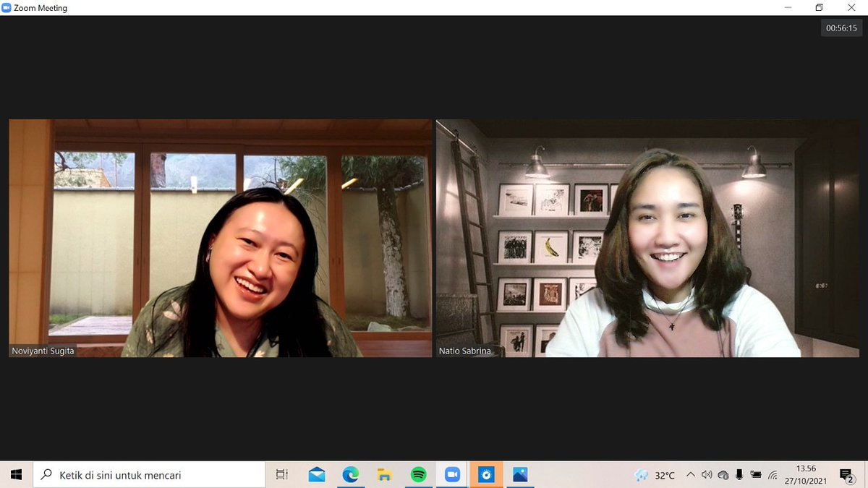This screenshot has width=868, height=488.
Task: Open the notification center icon
Action: 846,475
